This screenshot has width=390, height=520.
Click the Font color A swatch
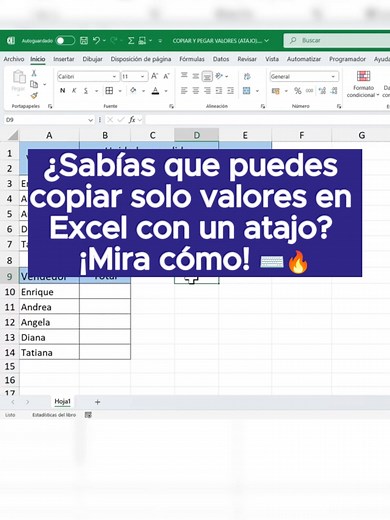pos(155,91)
